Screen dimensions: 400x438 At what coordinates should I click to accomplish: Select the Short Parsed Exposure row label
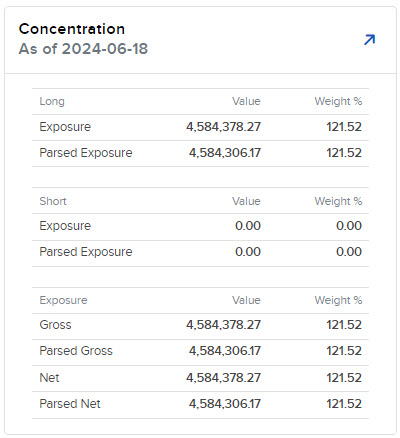[x=86, y=252]
